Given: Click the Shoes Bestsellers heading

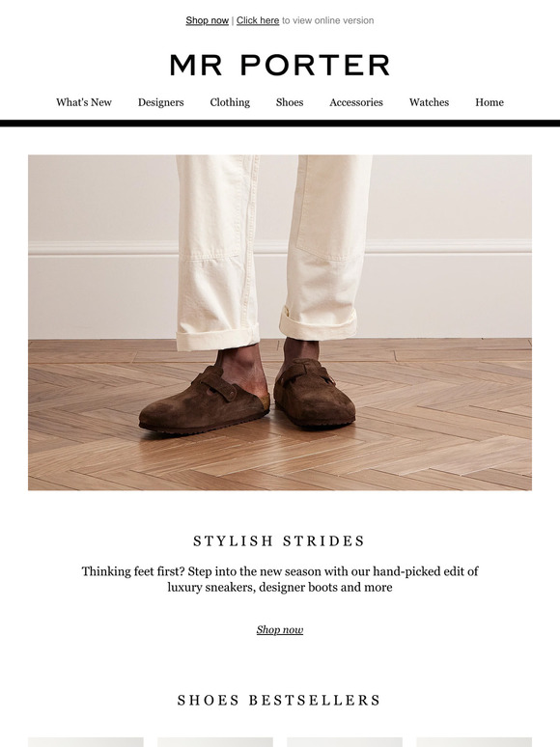Looking at the screenshot, I should pyautogui.click(x=279, y=701).
